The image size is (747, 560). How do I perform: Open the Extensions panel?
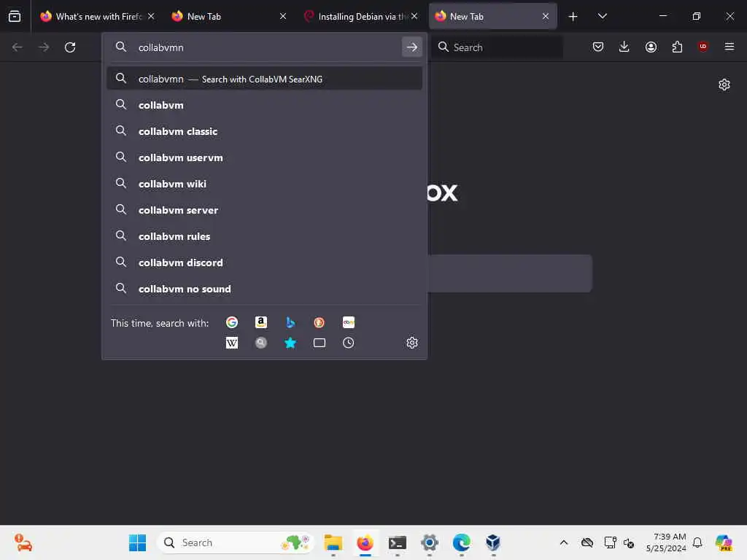[x=677, y=47]
